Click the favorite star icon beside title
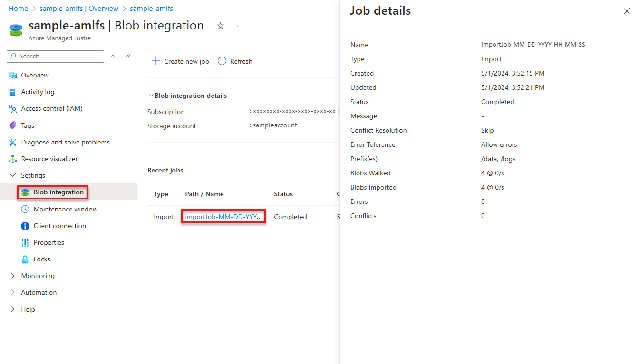Screen dimensions: 639x364 (220, 26)
